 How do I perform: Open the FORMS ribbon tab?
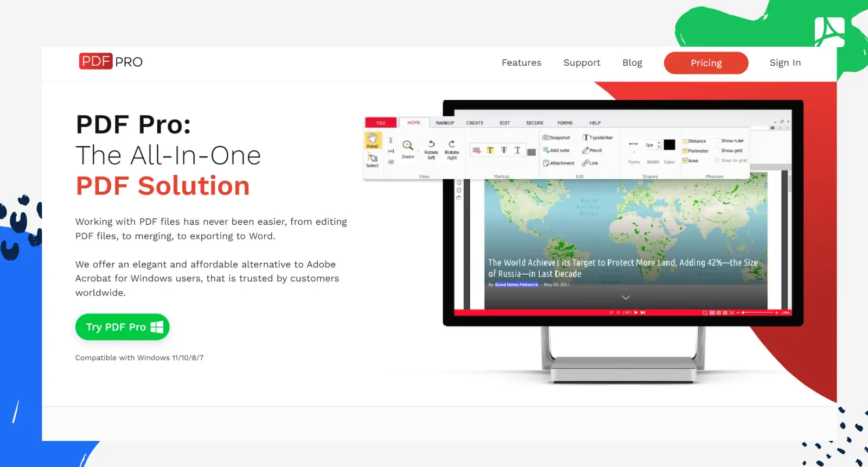(565, 123)
